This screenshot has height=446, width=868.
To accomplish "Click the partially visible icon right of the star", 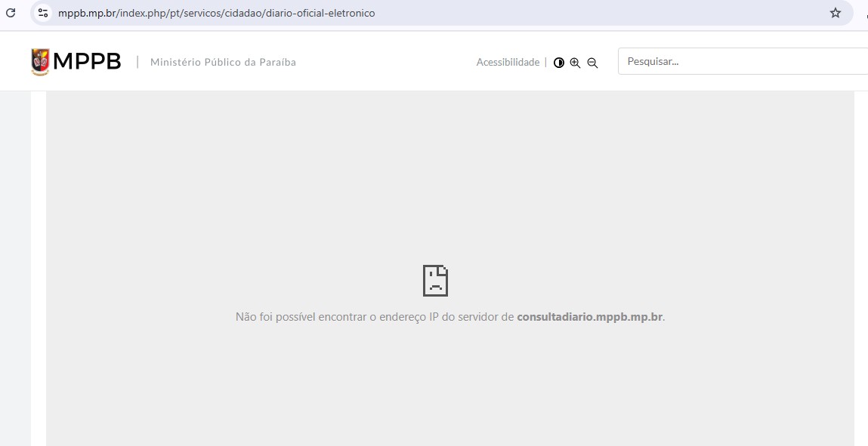I will (x=865, y=13).
